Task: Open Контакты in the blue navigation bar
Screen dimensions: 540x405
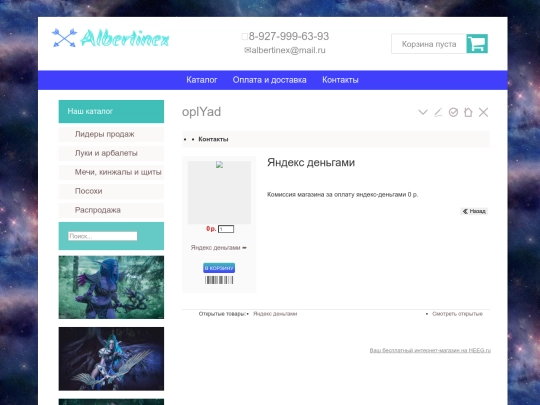Action: tap(340, 80)
